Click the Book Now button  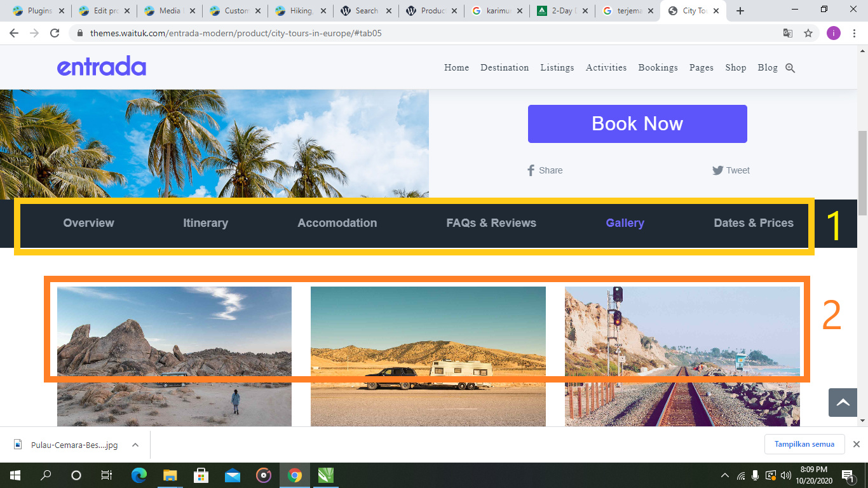(637, 124)
